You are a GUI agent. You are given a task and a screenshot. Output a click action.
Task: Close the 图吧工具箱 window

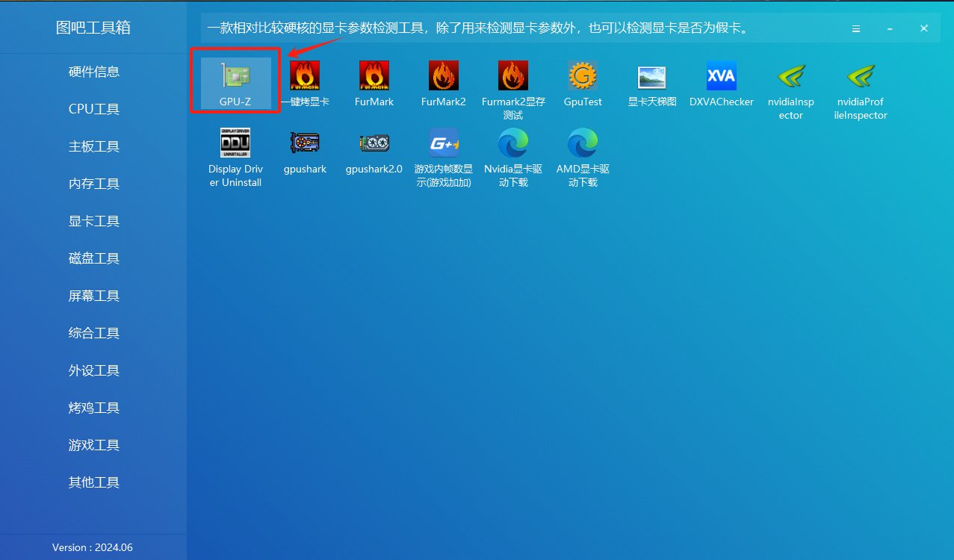click(924, 28)
